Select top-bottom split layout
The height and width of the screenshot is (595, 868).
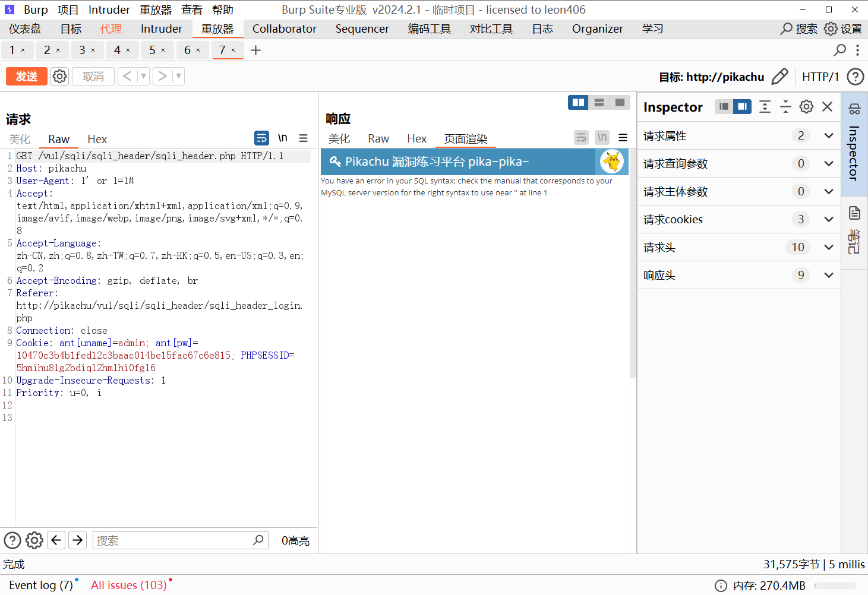[x=599, y=103]
